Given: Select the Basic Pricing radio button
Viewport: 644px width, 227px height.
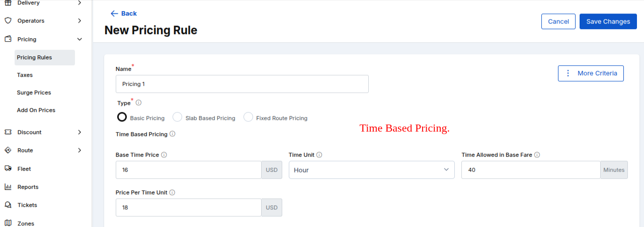Looking at the screenshot, I should [x=122, y=117].
